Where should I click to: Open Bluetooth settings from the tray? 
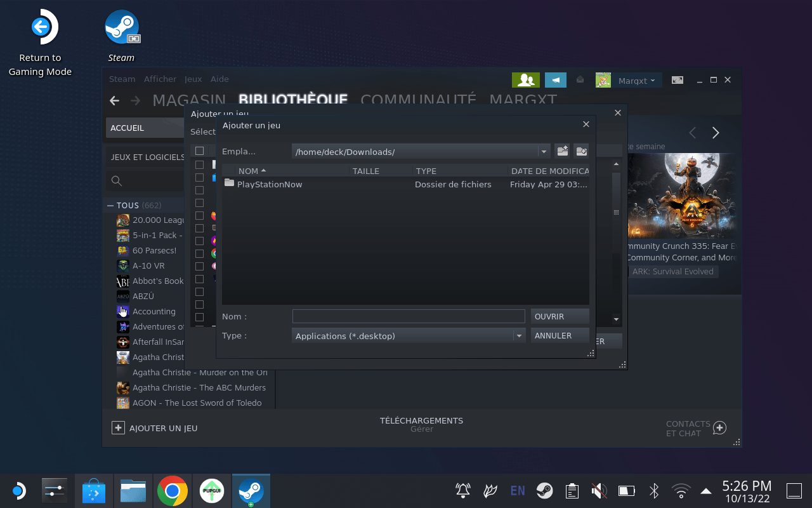654,490
